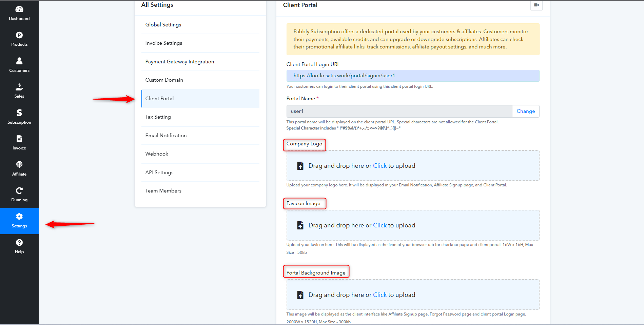Click the Company Logo upload file icon

coord(300,166)
